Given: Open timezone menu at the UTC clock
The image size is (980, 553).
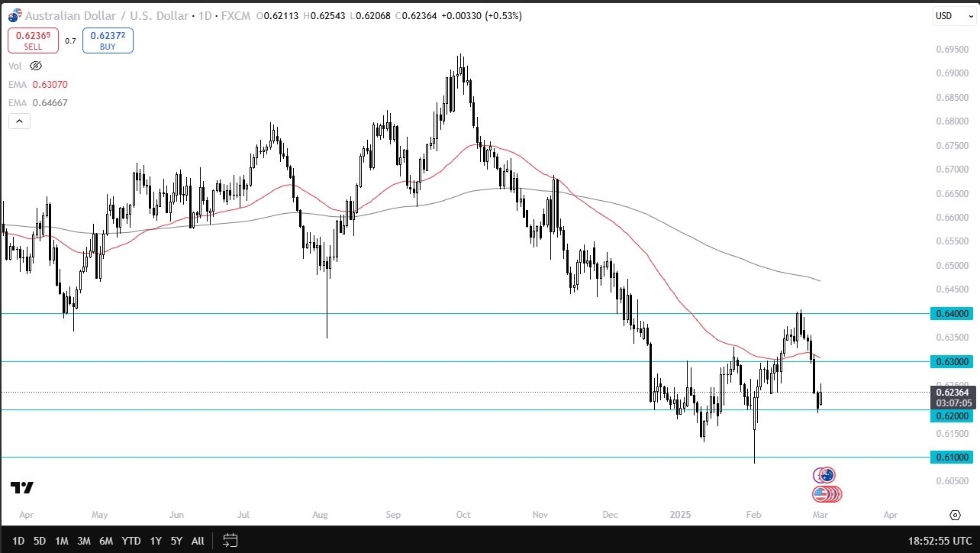Looking at the screenshot, I should click(940, 541).
